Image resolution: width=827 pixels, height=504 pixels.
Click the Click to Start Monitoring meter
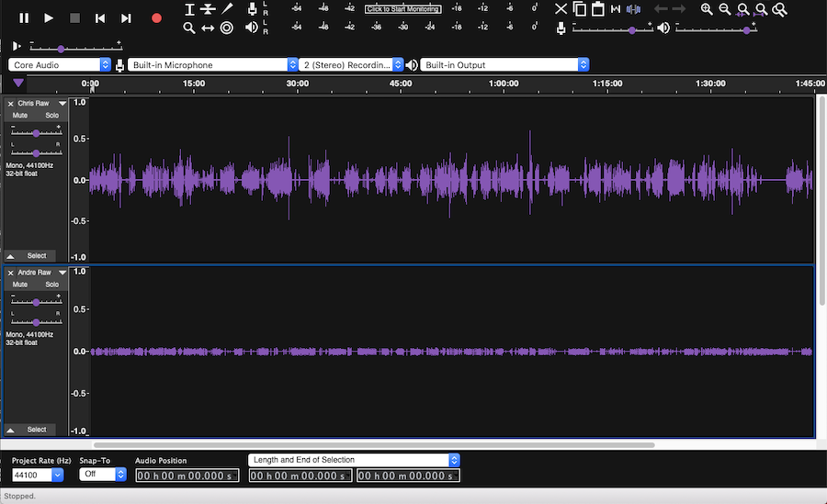tap(402, 9)
